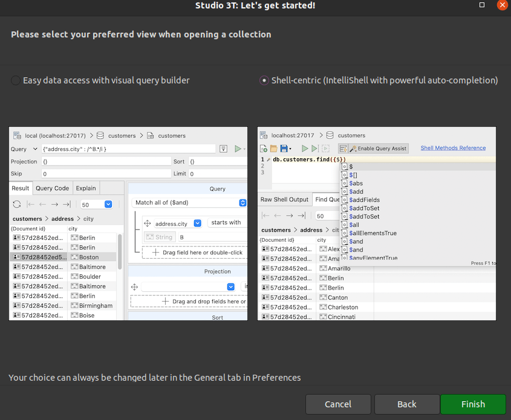Select the Find Query tab in shell preview
Image resolution: width=511 pixels, height=420 pixels.
tap(327, 199)
